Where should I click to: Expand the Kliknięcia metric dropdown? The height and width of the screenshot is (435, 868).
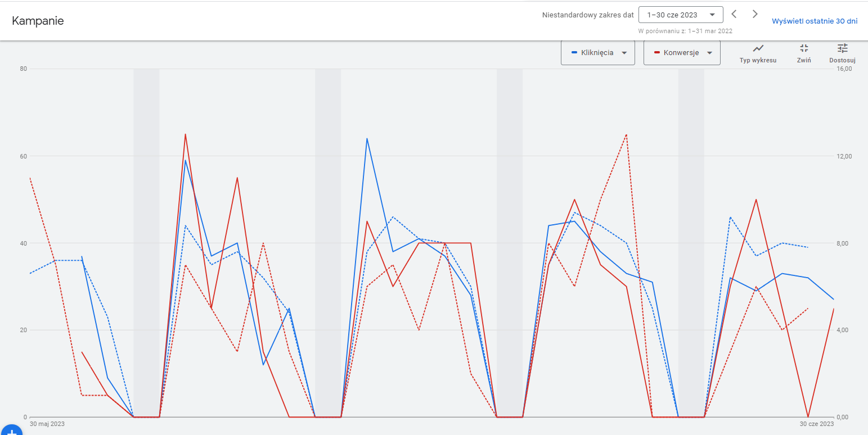[598, 53]
